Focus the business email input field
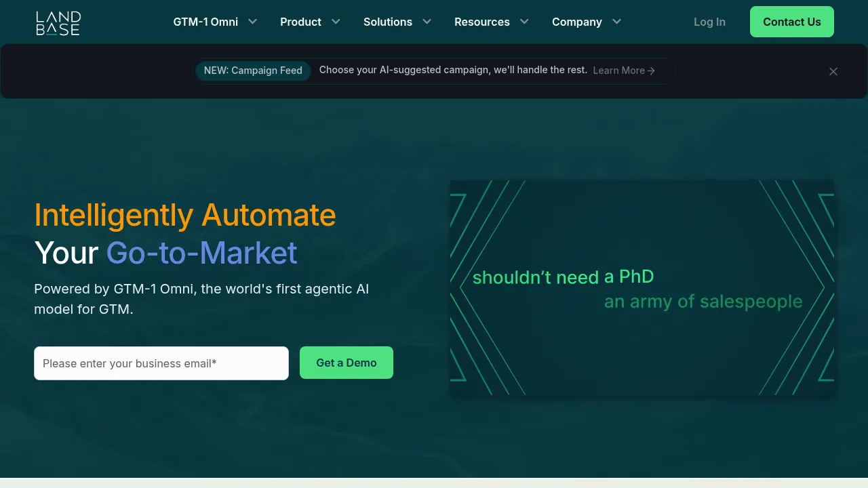 [161, 363]
